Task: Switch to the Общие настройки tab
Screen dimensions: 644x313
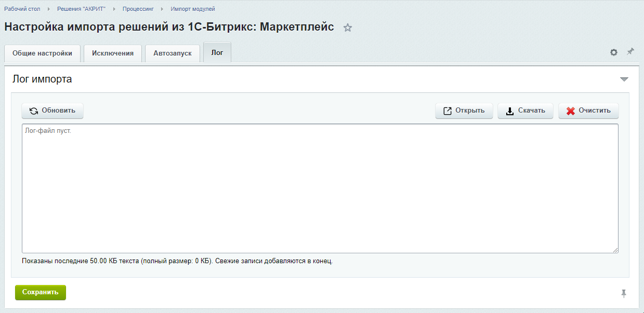Action: (x=42, y=53)
